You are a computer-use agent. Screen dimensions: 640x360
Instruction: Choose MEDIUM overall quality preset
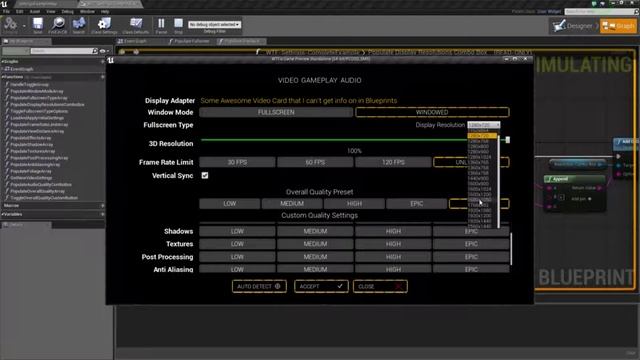pyautogui.click(x=292, y=203)
